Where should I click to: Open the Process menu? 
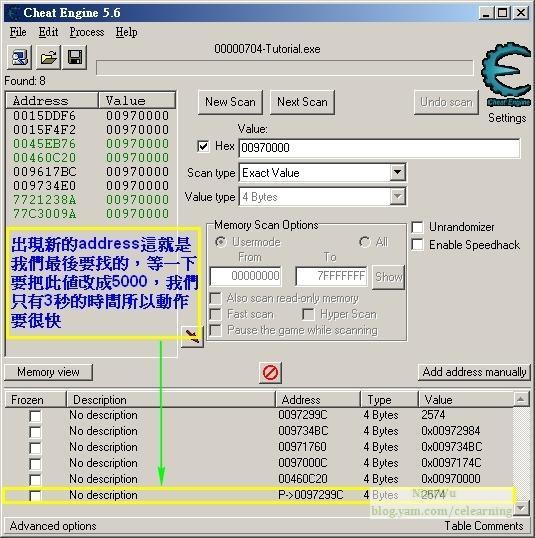[87, 32]
